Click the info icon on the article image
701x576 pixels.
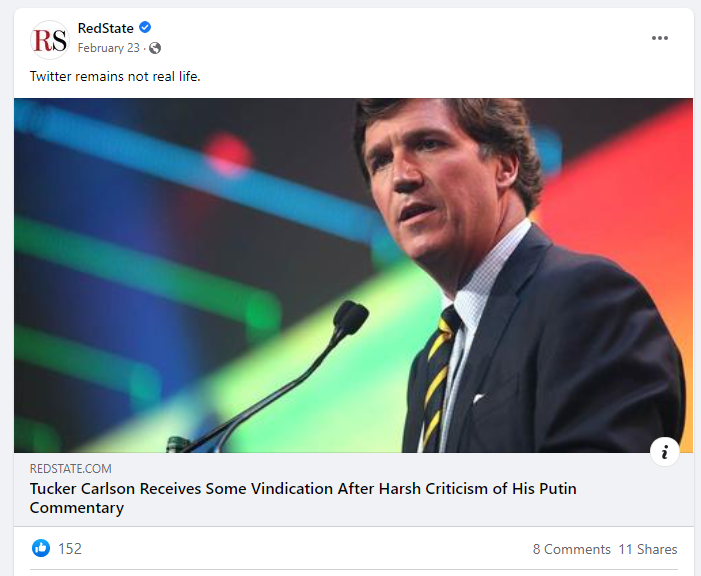click(665, 452)
